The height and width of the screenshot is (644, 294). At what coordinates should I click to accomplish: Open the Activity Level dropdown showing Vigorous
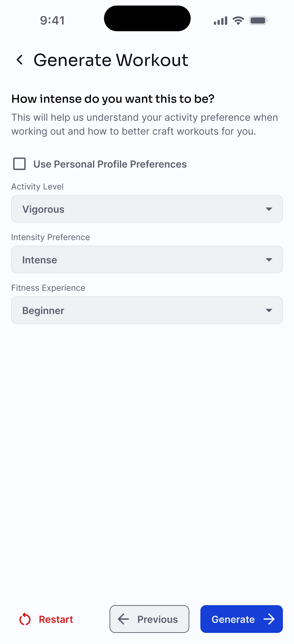point(147,209)
